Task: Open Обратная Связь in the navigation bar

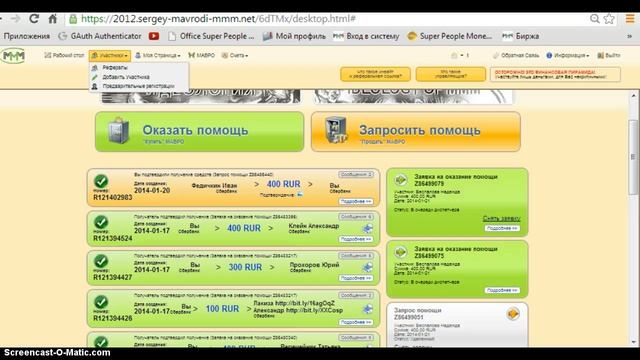Action: pyautogui.click(x=516, y=55)
